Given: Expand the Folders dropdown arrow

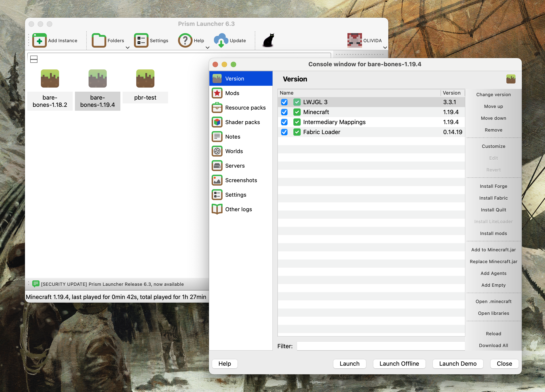Looking at the screenshot, I should [128, 48].
